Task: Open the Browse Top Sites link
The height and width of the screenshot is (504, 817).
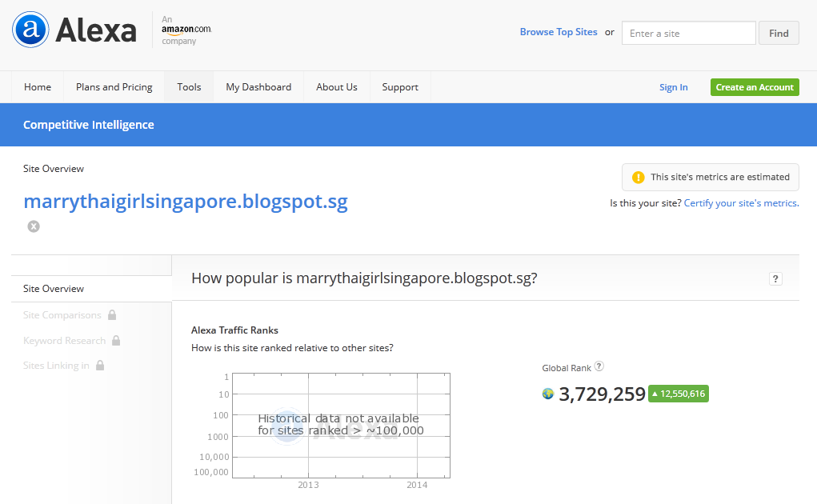Action: [x=559, y=32]
